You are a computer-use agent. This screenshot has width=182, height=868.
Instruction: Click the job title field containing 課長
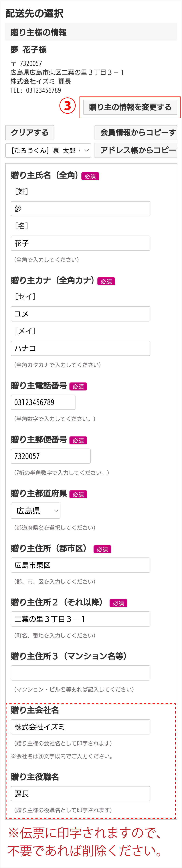(80, 794)
